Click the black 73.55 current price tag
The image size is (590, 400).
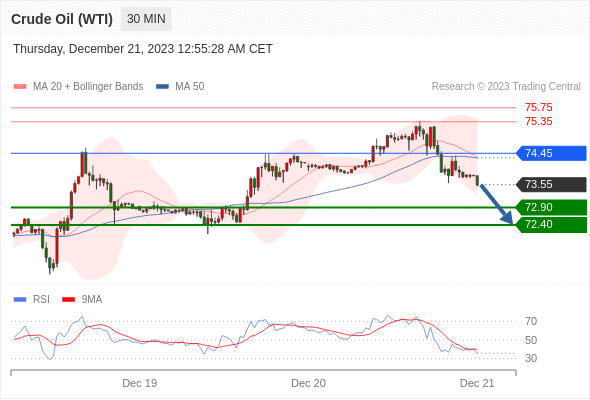pyautogui.click(x=551, y=184)
